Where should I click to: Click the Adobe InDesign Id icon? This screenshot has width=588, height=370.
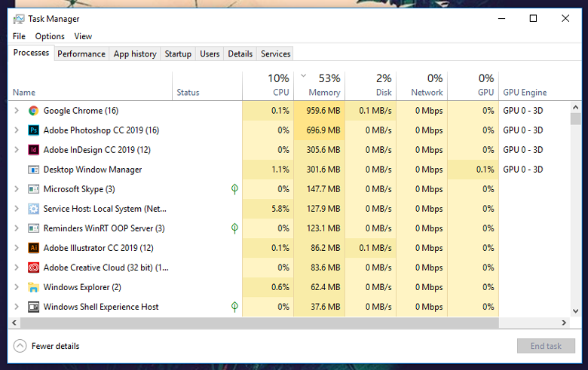(33, 150)
